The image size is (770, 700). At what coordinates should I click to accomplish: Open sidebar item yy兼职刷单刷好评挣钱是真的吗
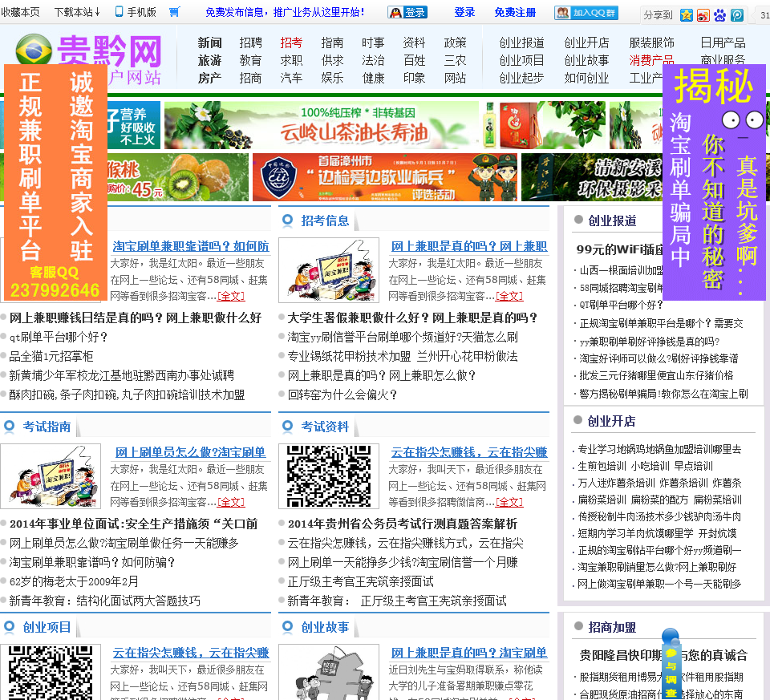649,342
